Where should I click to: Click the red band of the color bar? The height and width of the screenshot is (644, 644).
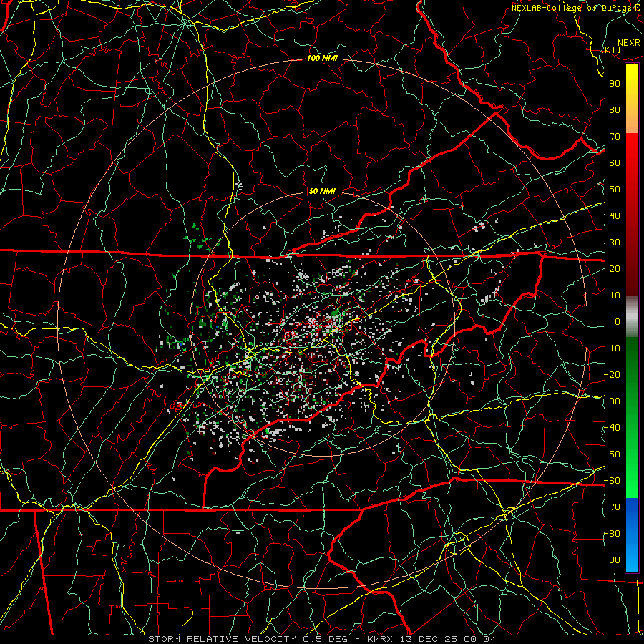[x=632, y=215]
